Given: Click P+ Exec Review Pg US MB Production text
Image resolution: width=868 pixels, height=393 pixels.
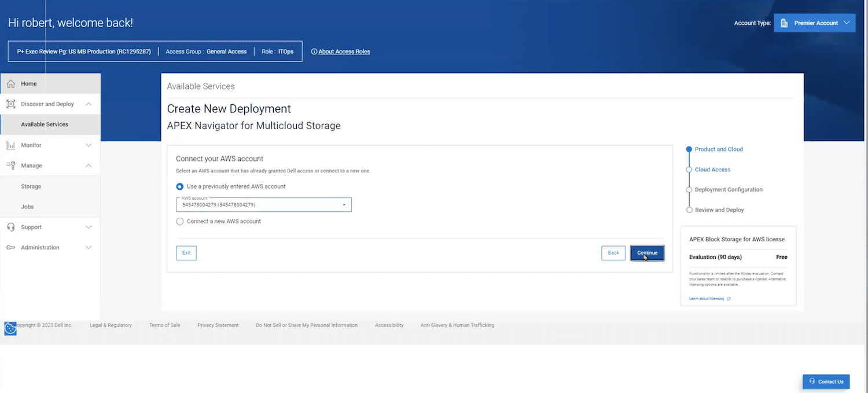Looking at the screenshot, I should click(x=84, y=52).
